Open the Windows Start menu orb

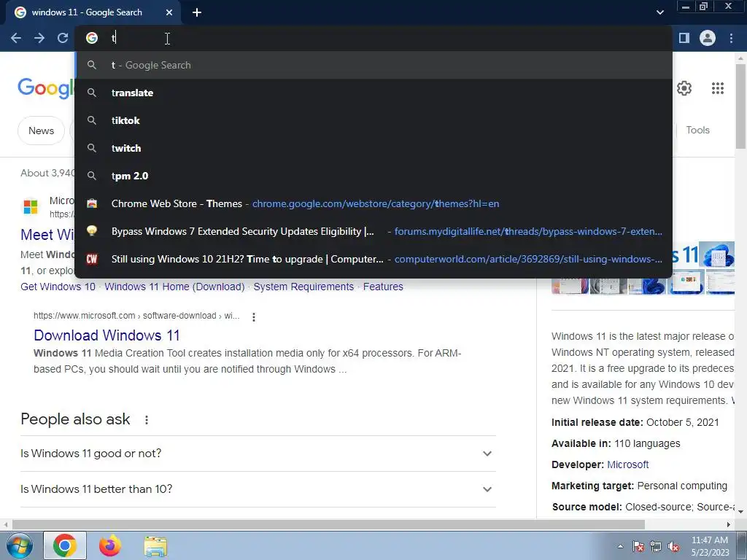19,545
